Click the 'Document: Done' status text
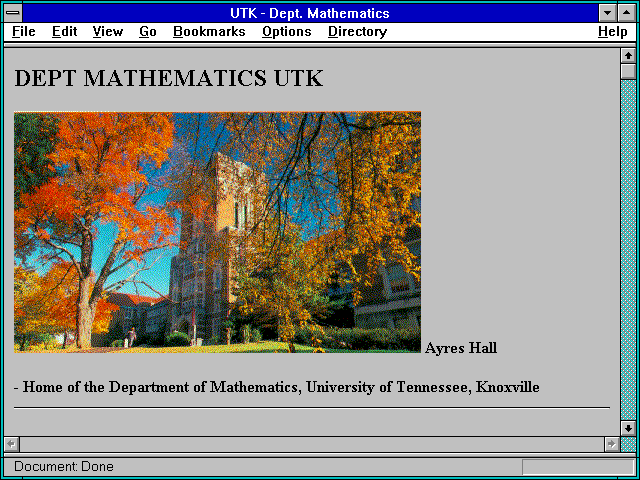The image size is (640, 480). point(64,466)
